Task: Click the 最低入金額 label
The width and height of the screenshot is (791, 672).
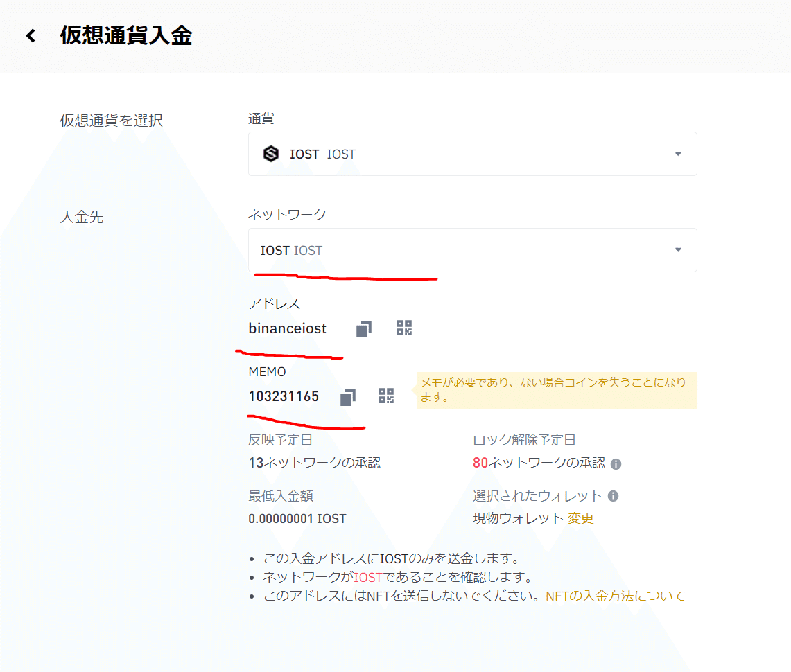Action: pos(281,496)
